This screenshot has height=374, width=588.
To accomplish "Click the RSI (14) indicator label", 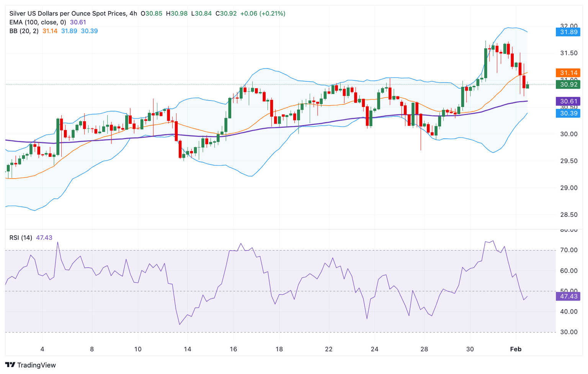I will pos(21,238).
